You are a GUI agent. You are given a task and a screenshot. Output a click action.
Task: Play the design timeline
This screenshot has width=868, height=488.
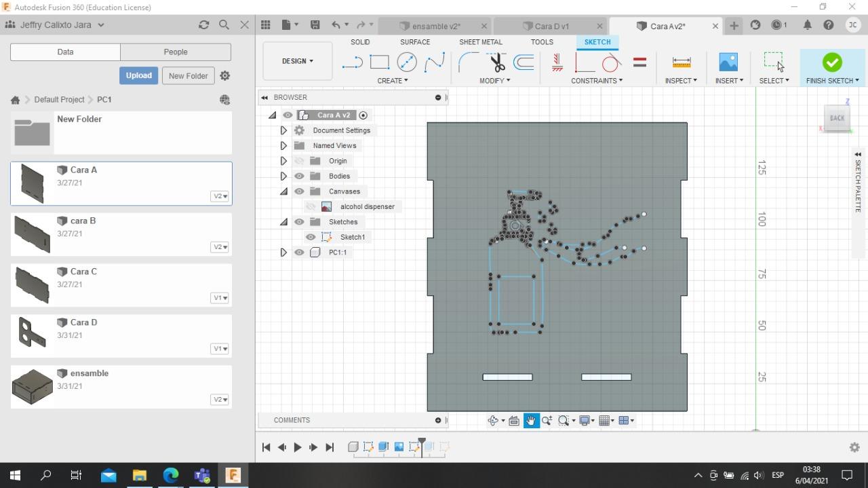click(x=298, y=447)
